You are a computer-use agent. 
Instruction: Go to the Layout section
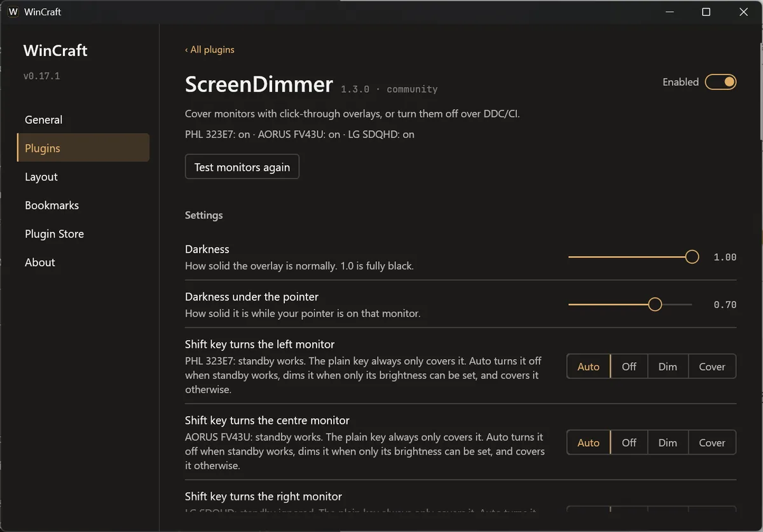click(83, 177)
